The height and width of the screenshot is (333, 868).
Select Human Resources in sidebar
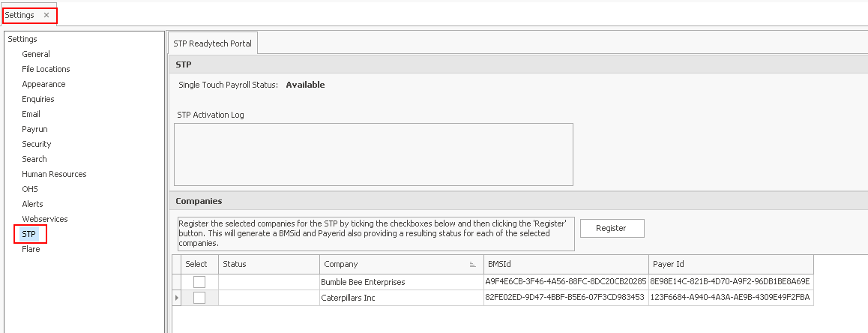[x=54, y=174]
